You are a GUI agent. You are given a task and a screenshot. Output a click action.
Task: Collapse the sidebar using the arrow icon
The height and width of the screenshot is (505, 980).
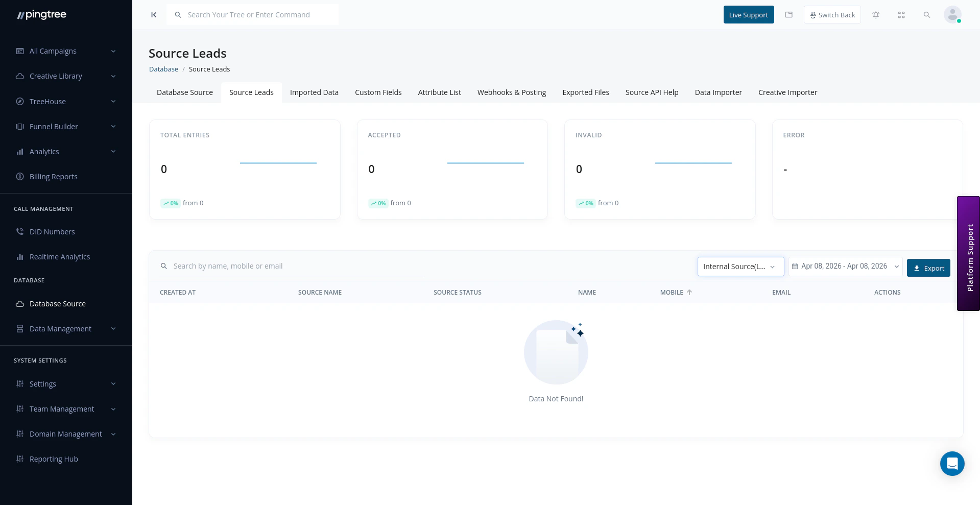(153, 15)
